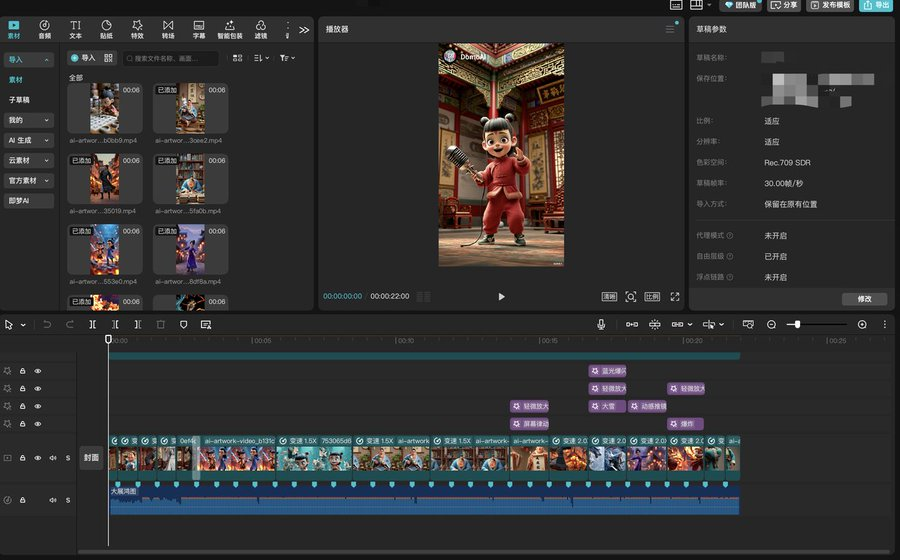Mute the main video track speaker
900x560 pixels.
(x=53, y=458)
